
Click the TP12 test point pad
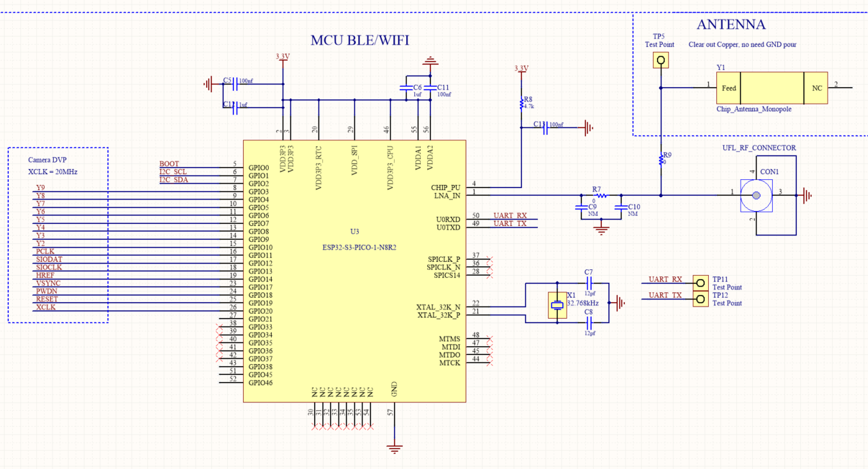pyautogui.click(x=701, y=299)
